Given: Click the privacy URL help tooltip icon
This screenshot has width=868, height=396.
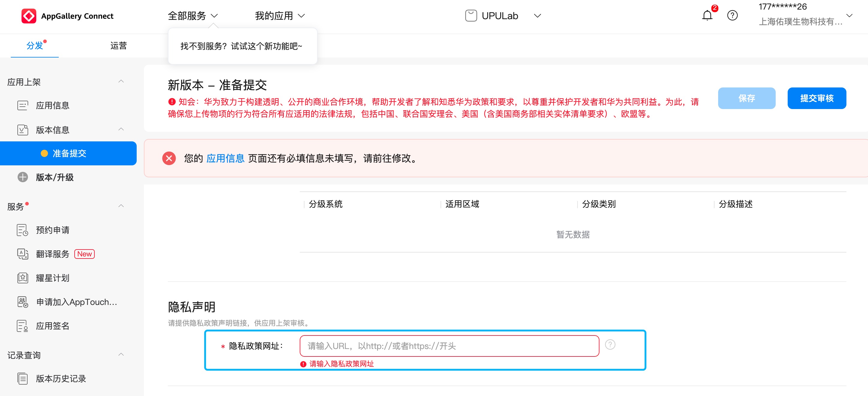Looking at the screenshot, I should [x=610, y=344].
